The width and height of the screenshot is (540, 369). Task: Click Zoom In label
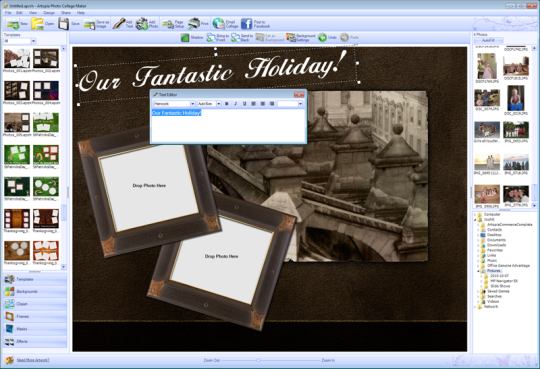328,360
